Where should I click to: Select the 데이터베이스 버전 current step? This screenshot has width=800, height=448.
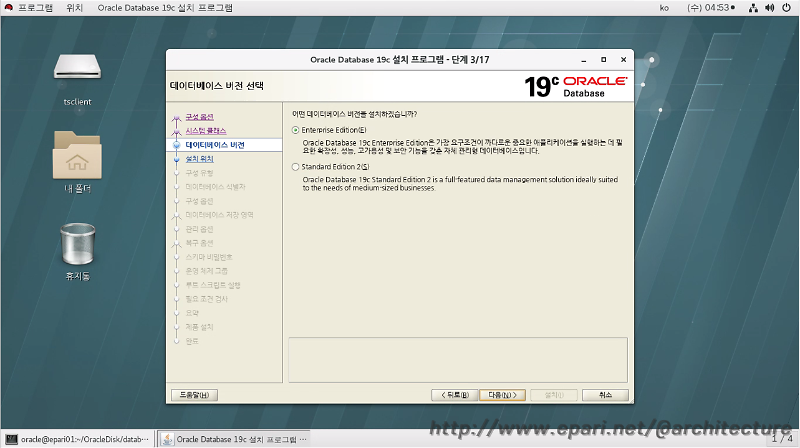[x=215, y=145]
